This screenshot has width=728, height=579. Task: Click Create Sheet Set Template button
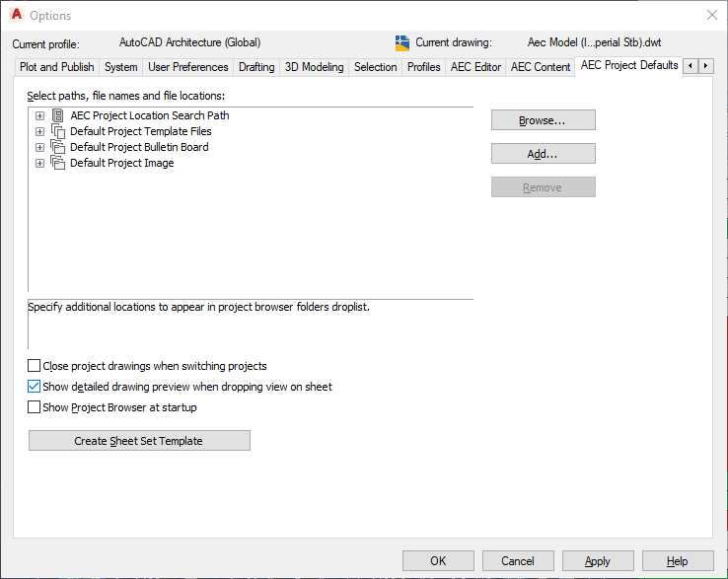(x=139, y=441)
